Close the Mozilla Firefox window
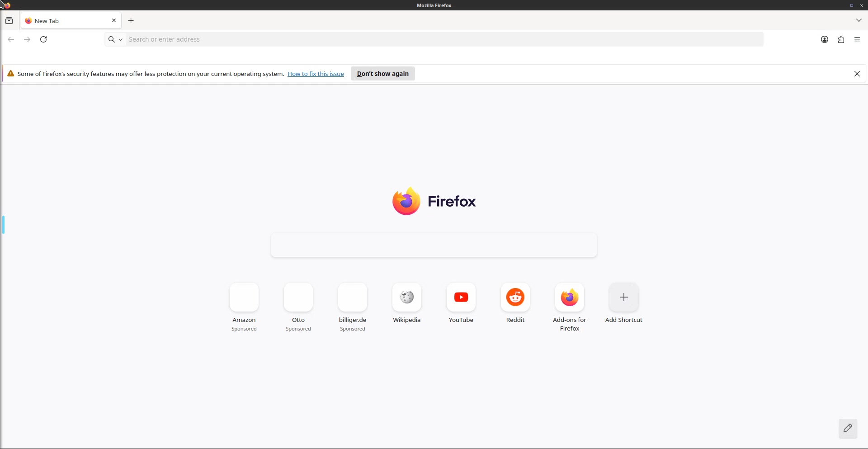Image resolution: width=868 pixels, height=449 pixels. click(x=861, y=5)
